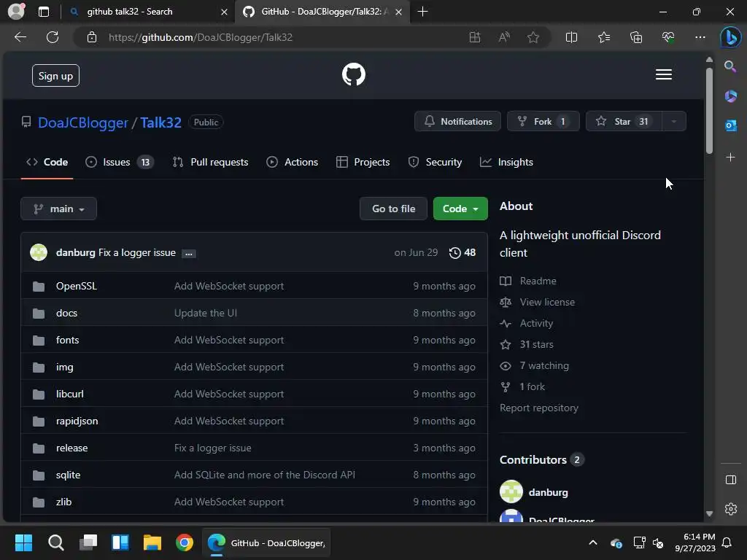Show hidden system tray icons
The width and height of the screenshot is (747, 560).
[x=593, y=542]
